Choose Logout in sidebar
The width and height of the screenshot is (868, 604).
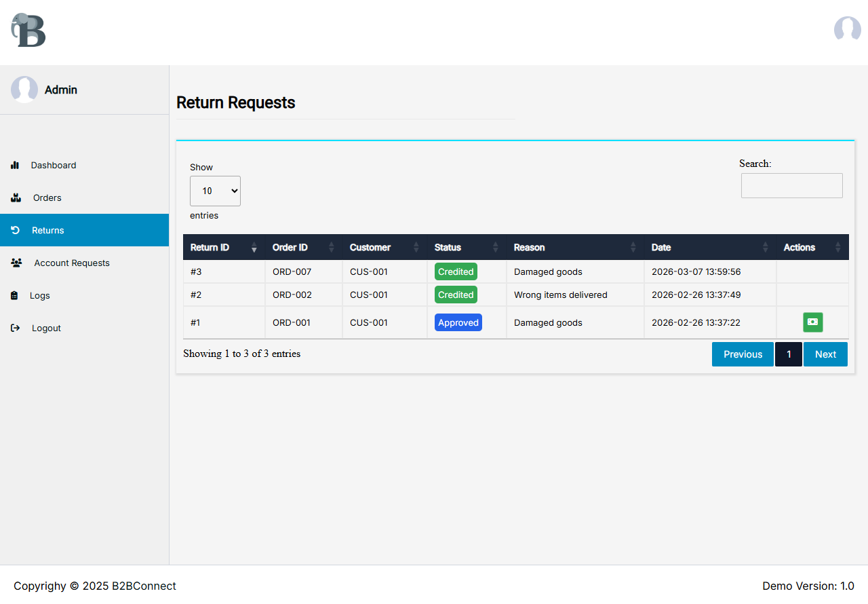84,328
